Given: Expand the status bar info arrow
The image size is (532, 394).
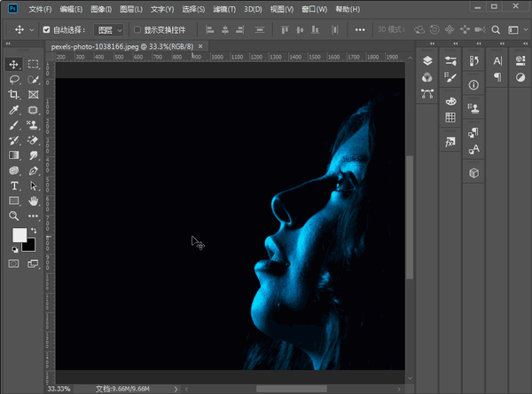Looking at the screenshot, I should click(176, 389).
